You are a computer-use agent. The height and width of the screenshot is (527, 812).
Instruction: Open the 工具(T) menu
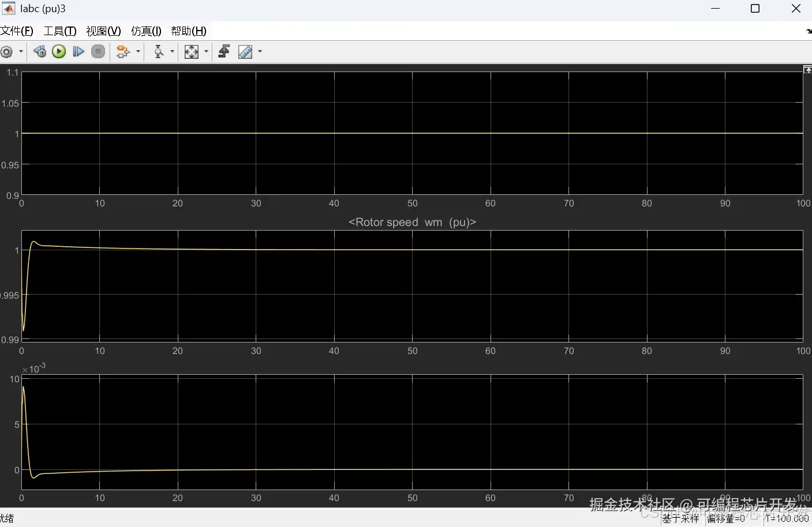(x=60, y=31)
